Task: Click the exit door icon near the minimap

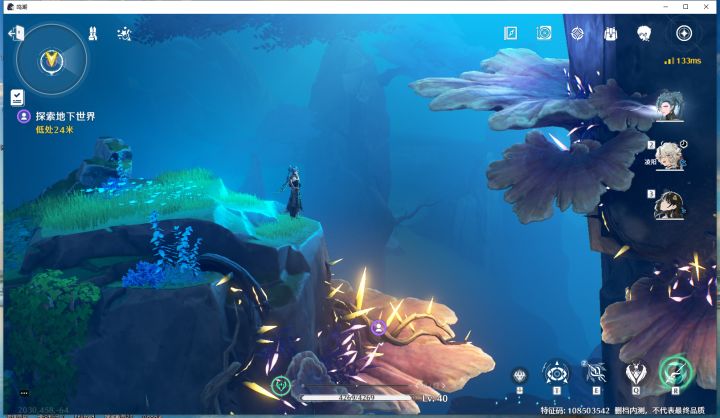Action: tap(16, 33)
